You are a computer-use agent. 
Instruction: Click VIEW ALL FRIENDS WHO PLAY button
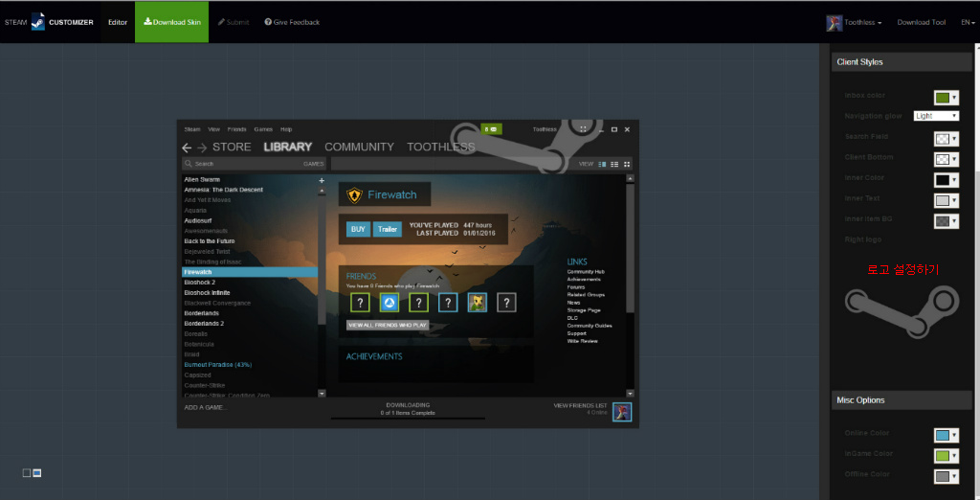[x=388, y=326]
